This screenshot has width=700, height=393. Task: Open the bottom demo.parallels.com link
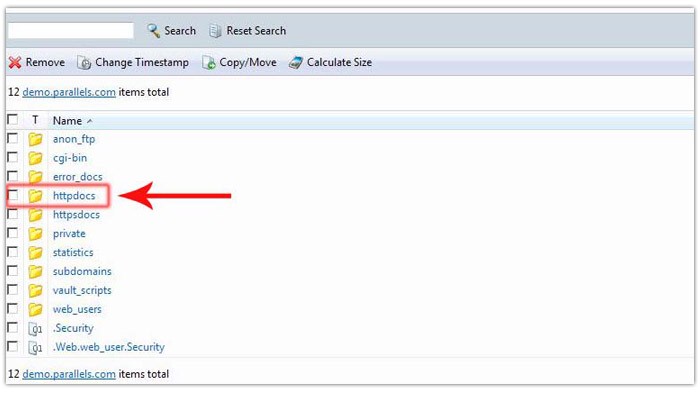(x=69, y=374)
